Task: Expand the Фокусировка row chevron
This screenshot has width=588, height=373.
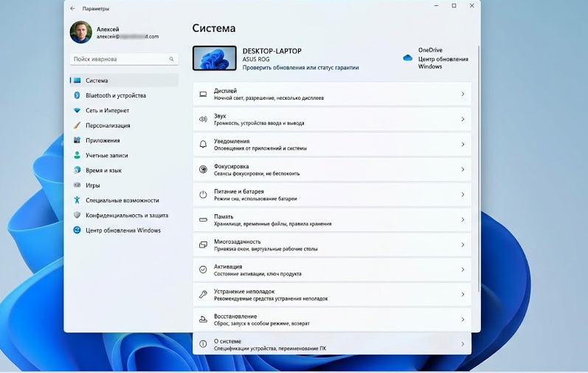Action: 463,169
